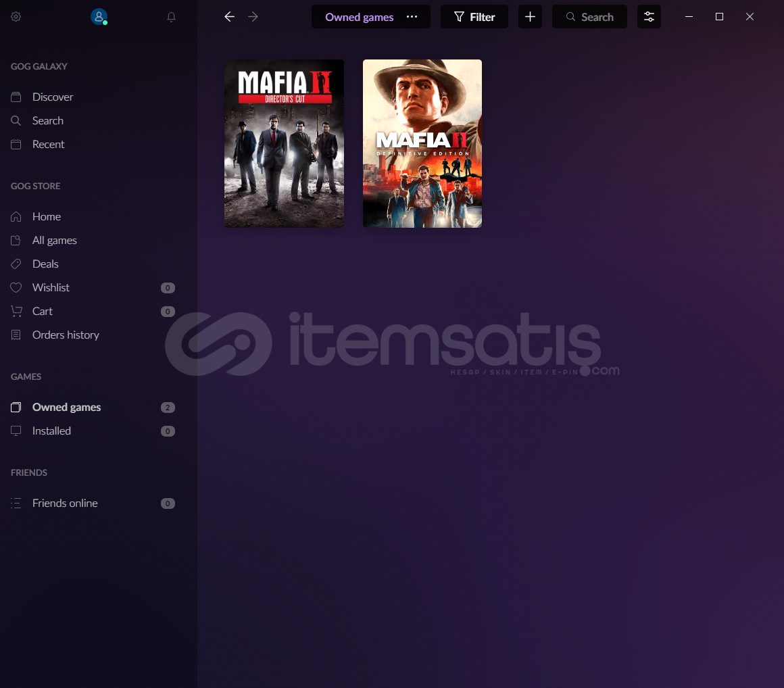Open Discover in the sidebar
This screenshot has width=784, height=688.
[x=53, y=97]
